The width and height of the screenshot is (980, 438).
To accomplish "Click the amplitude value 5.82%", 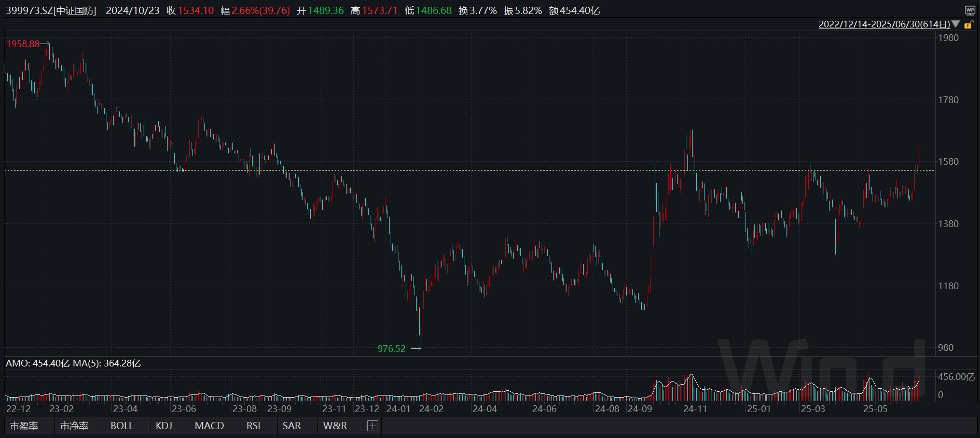I will point(528,10).
